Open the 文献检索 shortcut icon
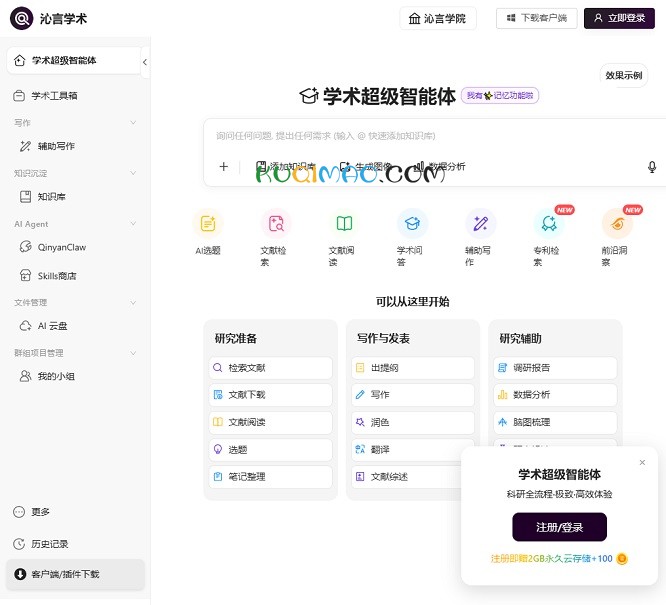The image size is (666, 605). (276, 223)
